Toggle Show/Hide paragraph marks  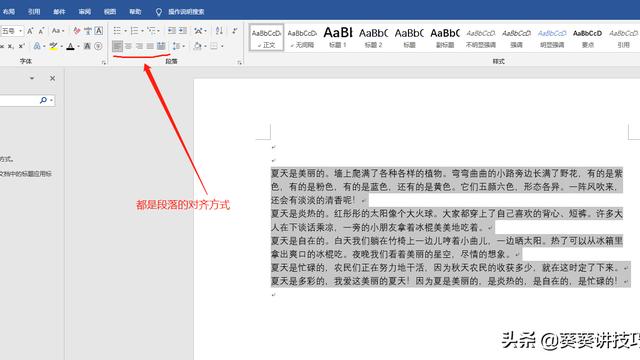[235, 31]
